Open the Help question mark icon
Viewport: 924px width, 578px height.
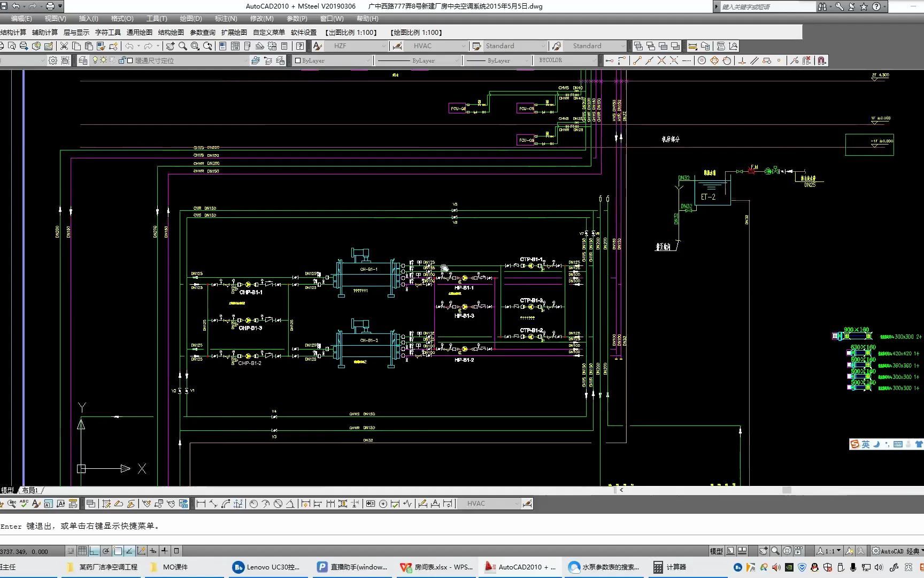(301, 46)
